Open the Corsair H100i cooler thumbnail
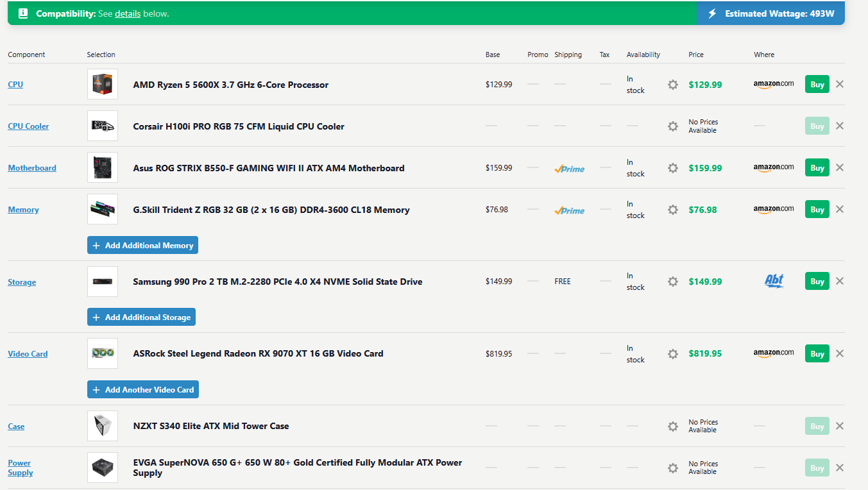 (x=103, y=126)
